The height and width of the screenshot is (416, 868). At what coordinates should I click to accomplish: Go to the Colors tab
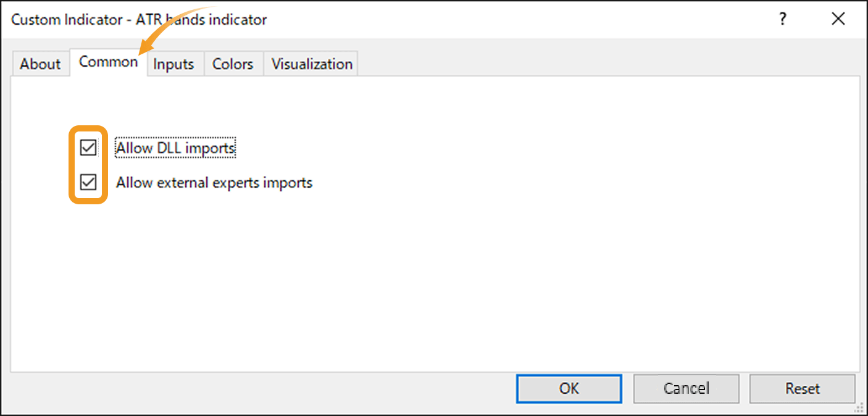click(233, 64)
